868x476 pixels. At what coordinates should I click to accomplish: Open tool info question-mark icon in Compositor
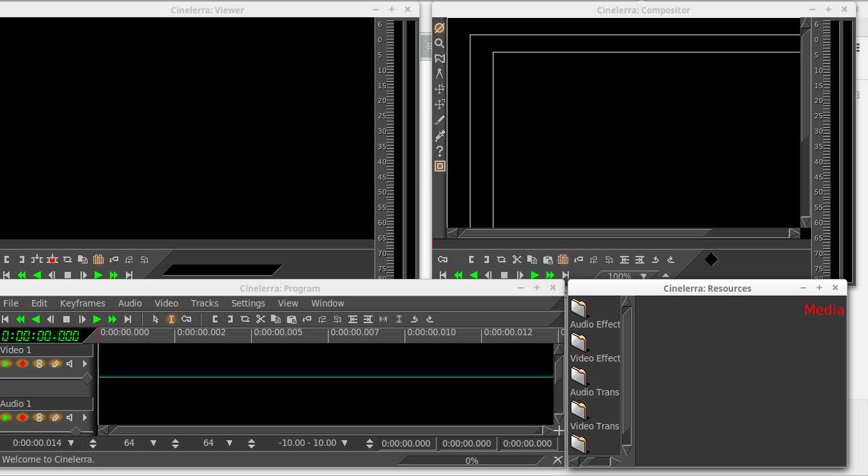pos(439,150)
